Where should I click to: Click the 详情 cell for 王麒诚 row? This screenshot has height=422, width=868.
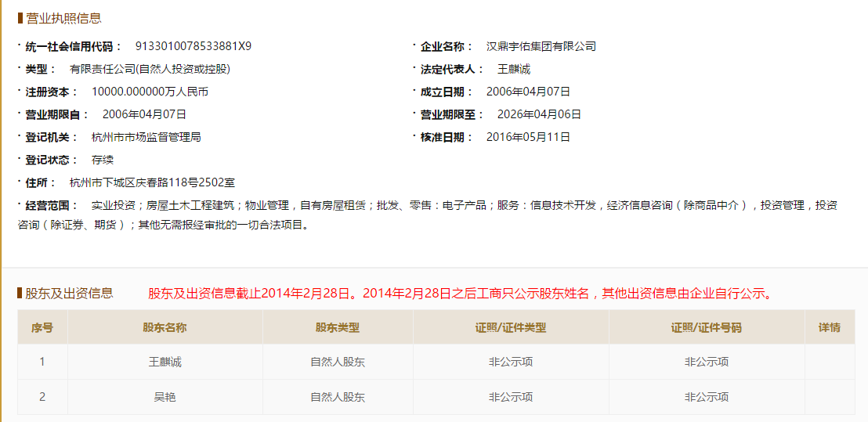pos(830,362)
